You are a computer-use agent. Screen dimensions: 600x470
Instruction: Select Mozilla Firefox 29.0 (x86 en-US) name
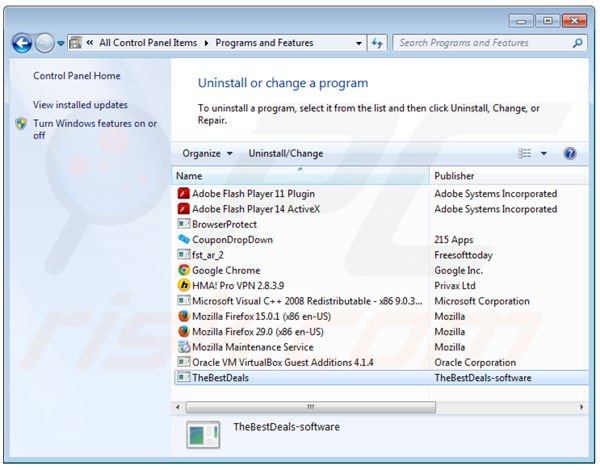pos(258,331)
